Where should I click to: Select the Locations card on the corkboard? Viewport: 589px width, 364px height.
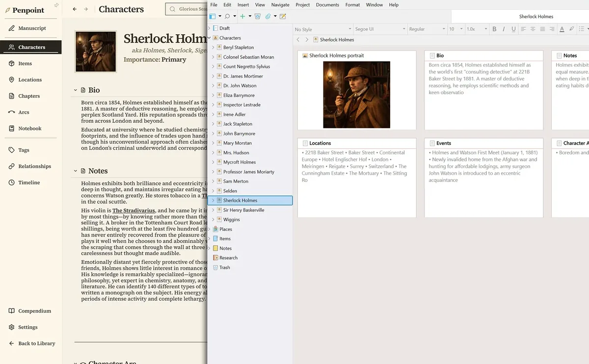[x=357, y=178]
